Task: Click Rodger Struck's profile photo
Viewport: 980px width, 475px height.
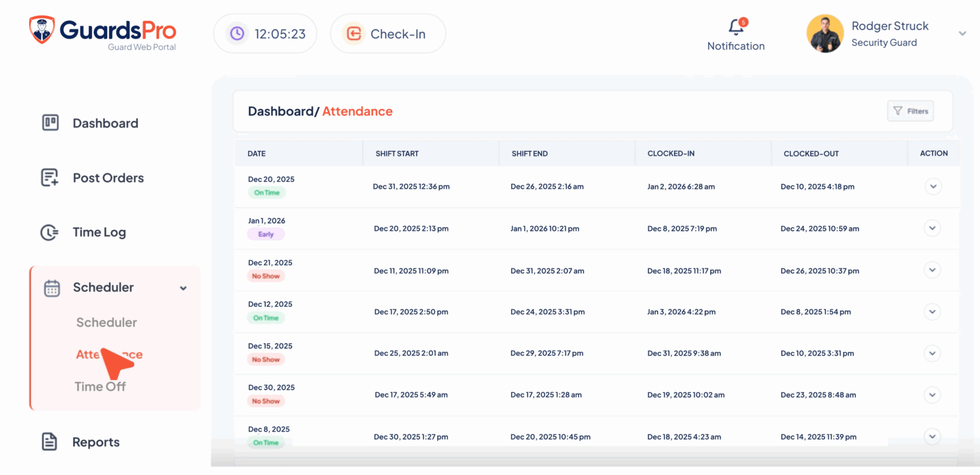Action: coord(825,34)
